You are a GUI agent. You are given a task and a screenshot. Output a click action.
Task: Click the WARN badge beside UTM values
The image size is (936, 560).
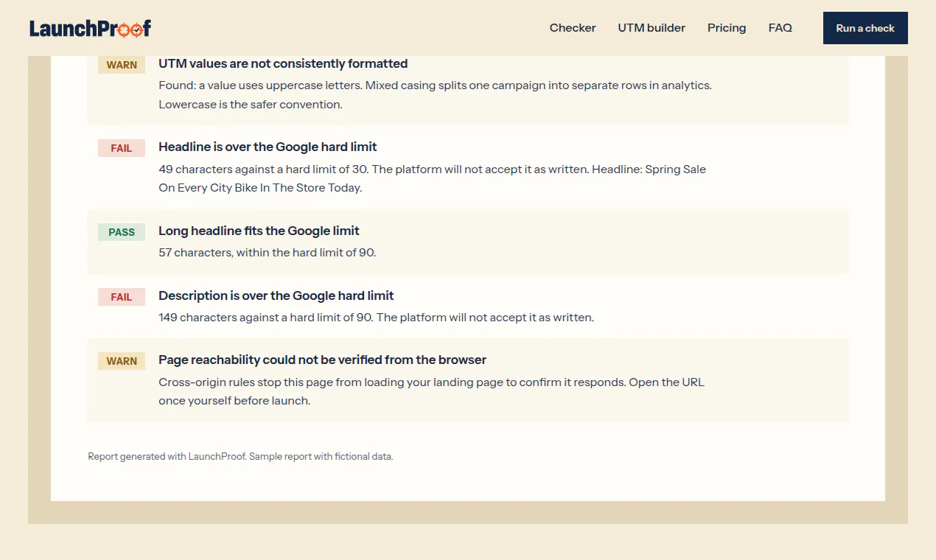pos(122,65)
